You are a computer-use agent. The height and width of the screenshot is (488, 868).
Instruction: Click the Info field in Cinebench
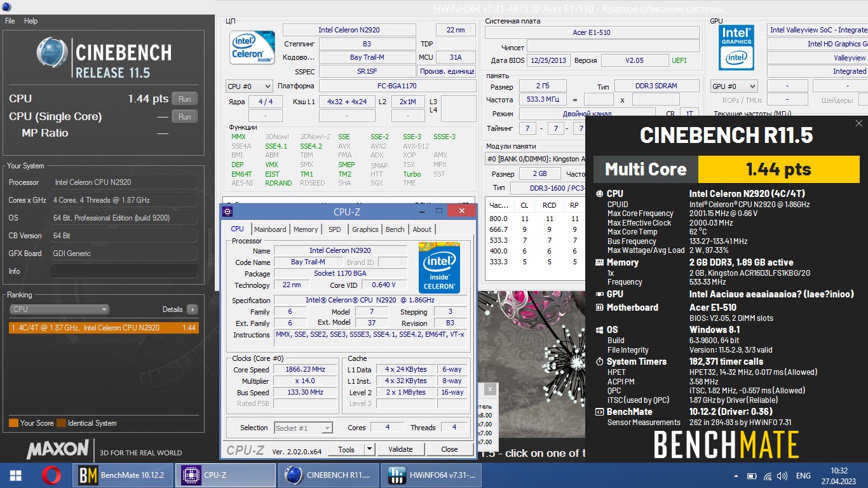click(123, 271)
